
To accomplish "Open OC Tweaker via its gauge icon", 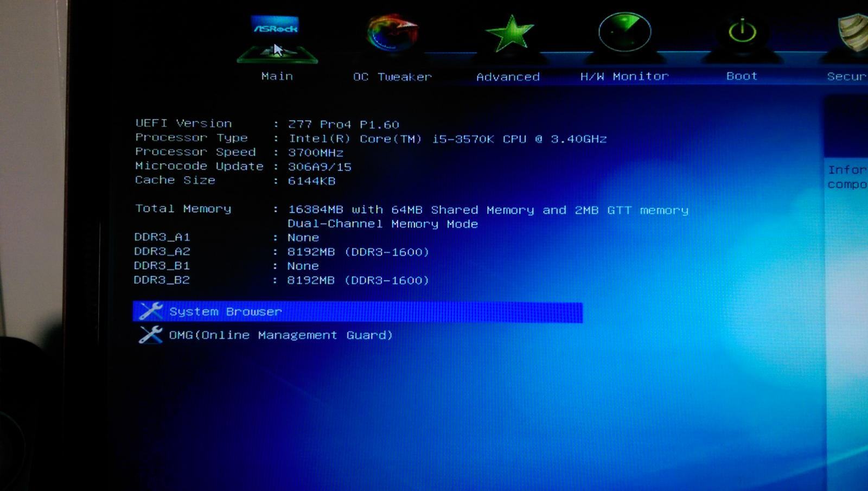I will click(x=392, y=34).
